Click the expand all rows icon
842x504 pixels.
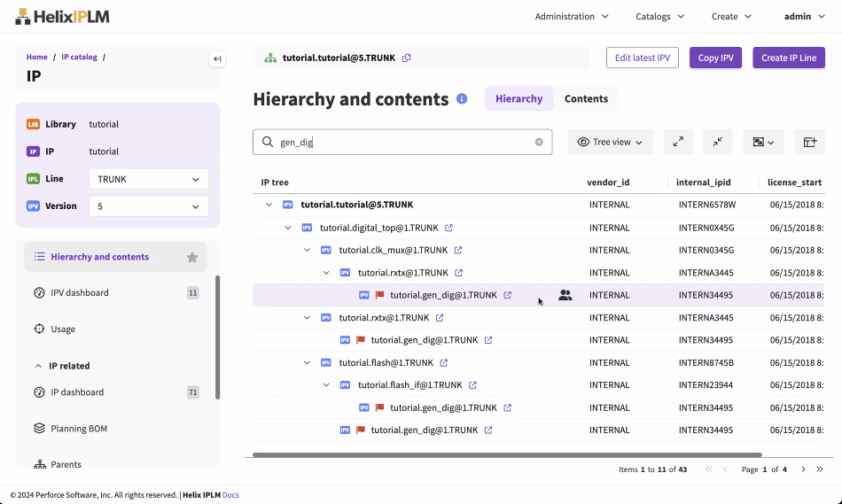point(678,142)
